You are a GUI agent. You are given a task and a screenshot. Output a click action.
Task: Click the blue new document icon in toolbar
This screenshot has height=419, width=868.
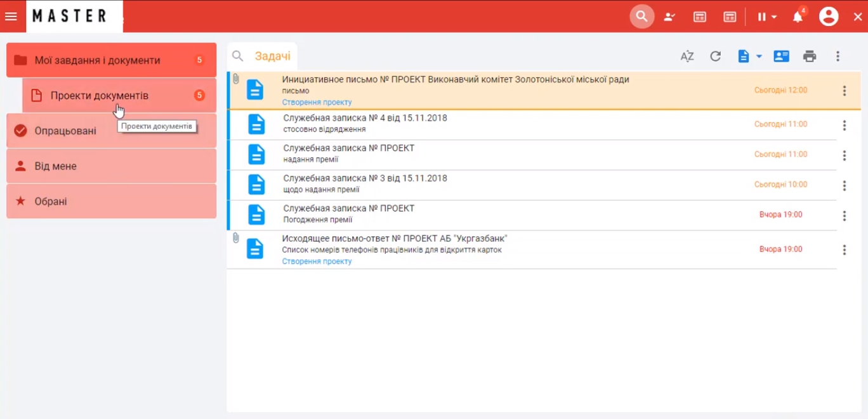coord(744,56)
